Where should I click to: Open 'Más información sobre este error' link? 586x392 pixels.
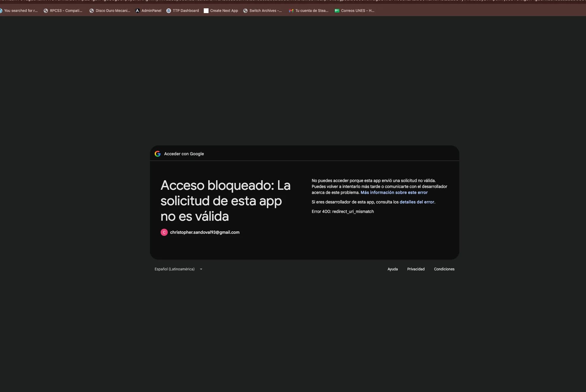(394, 192)
